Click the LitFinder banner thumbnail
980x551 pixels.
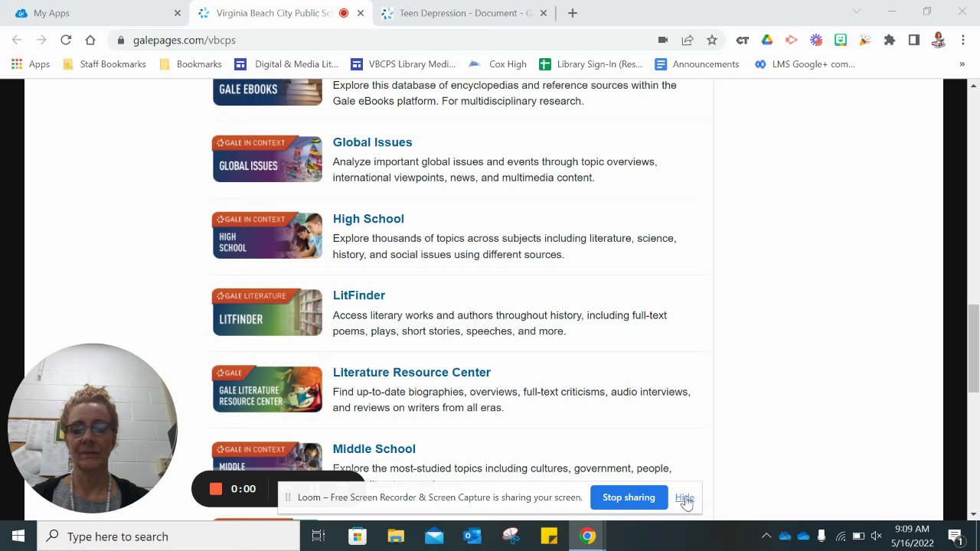tap(267, 312)
